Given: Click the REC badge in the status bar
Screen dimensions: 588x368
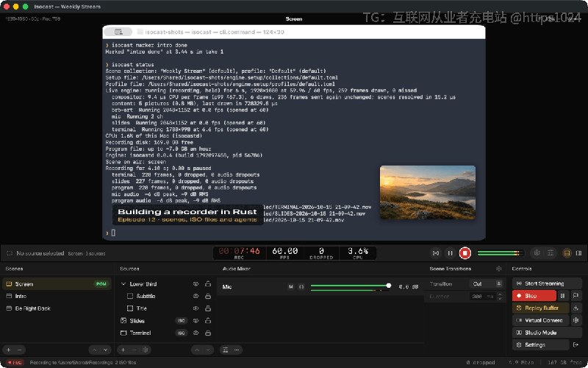Looking at the screenshot, I should coord(15,362).
